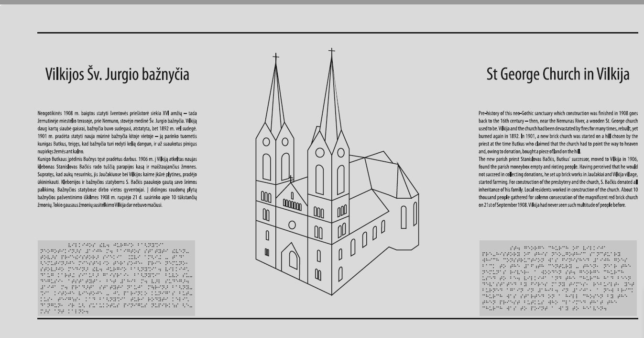The height and width of the screenshot is (338, 644).
Task: Click the dark gray bar at the top
Action: (322, 2)
